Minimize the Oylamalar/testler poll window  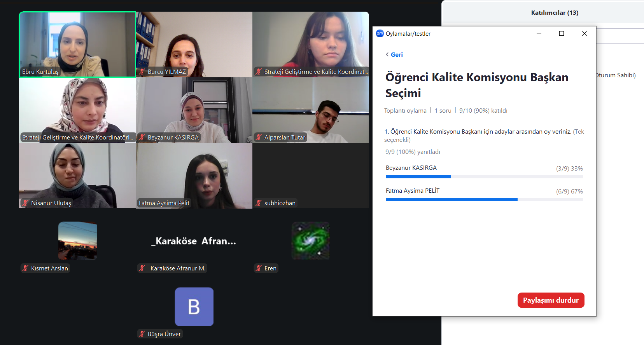539,34
